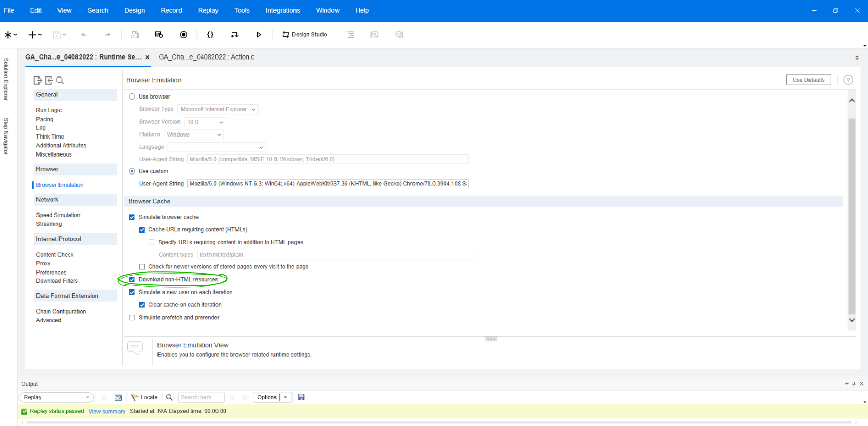Image resolution: width=868 pixels, height=426 pixels.
Task: Click the run step-by-step icon
Action: tap(234, 35)
